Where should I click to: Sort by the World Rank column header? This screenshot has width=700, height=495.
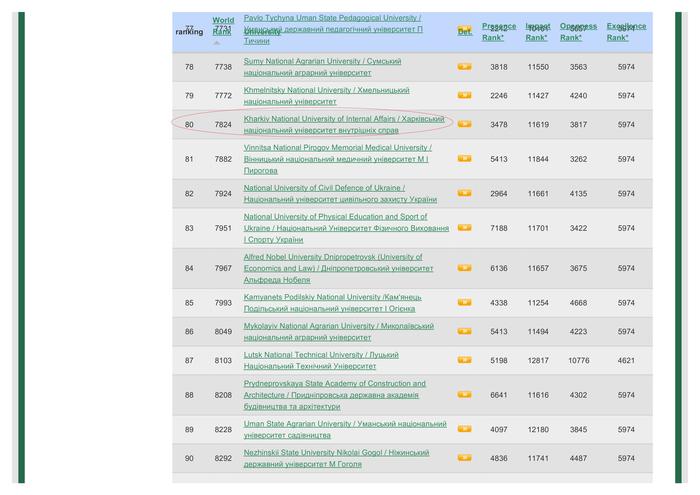click(x=223, y=26)
